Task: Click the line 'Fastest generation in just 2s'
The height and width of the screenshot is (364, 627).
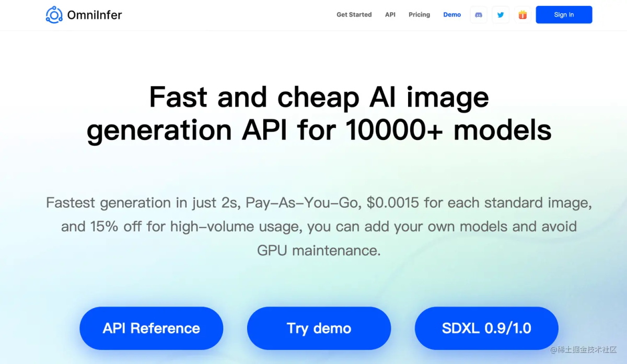Action: pos(142,203)
